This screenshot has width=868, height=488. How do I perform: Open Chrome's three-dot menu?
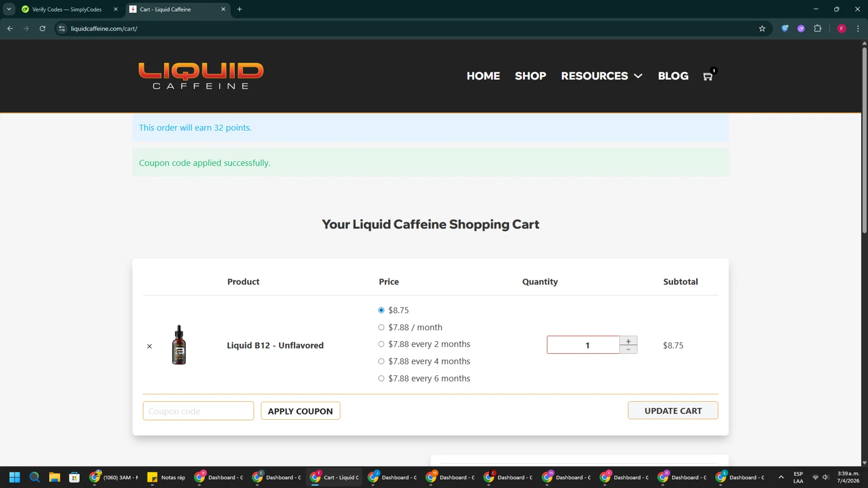(x=858, y=28)
